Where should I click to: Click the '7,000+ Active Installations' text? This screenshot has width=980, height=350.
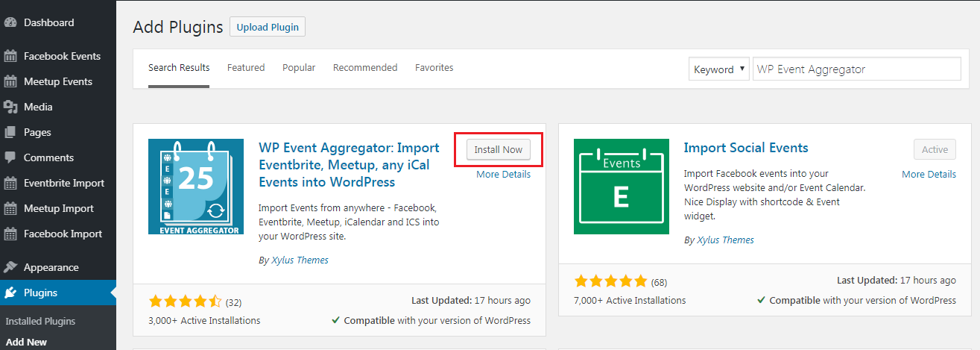point(630,301)
